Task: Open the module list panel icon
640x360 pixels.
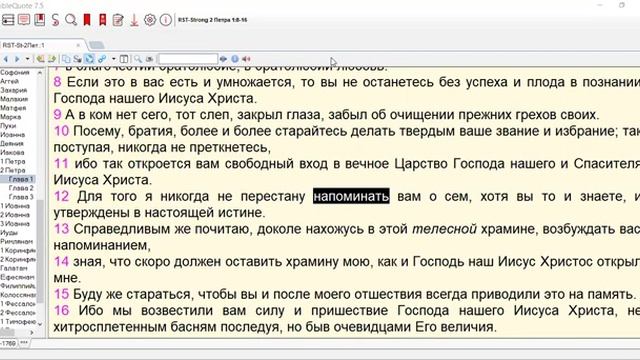Action: click(x=8, y=20)
